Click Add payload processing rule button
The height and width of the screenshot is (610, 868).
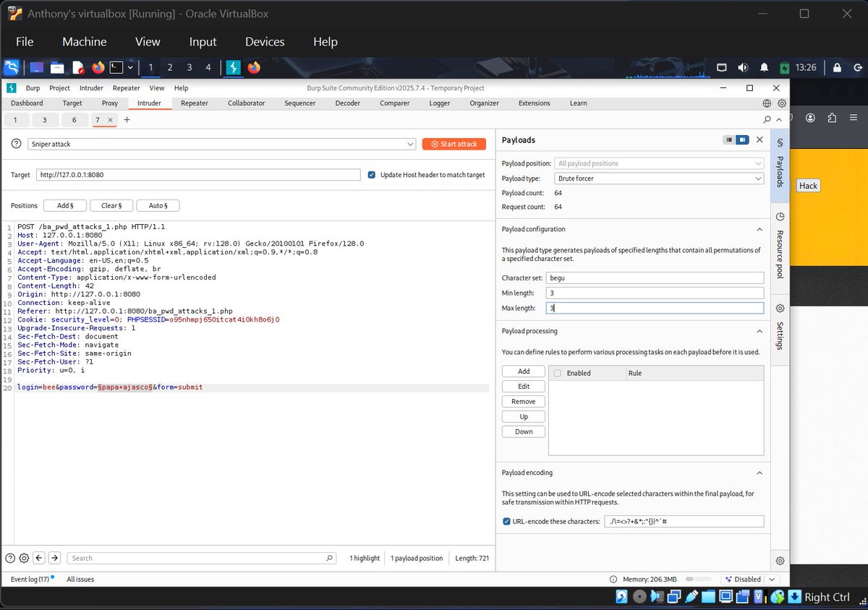(x=524, y=371)
